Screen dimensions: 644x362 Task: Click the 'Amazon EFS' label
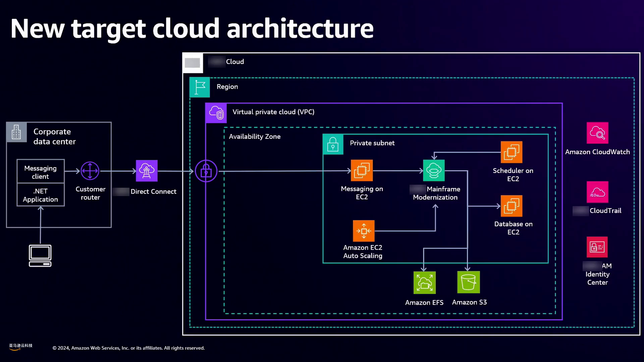424,303
